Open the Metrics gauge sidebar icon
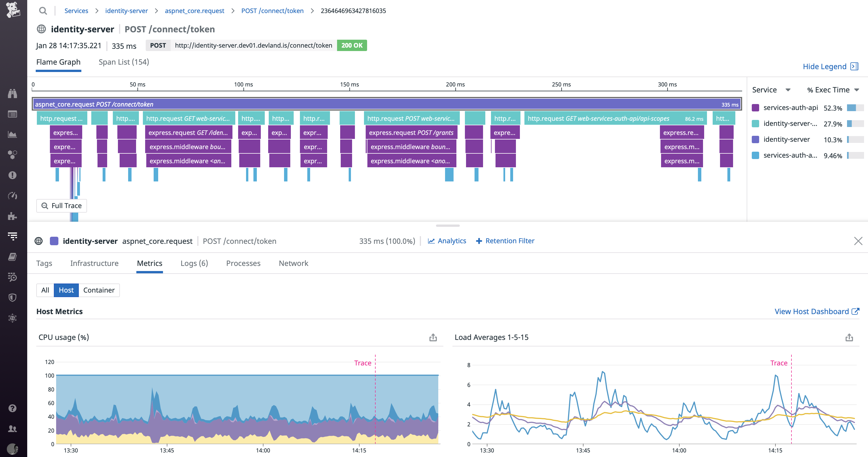868x457 pixels. click(12, 195)
